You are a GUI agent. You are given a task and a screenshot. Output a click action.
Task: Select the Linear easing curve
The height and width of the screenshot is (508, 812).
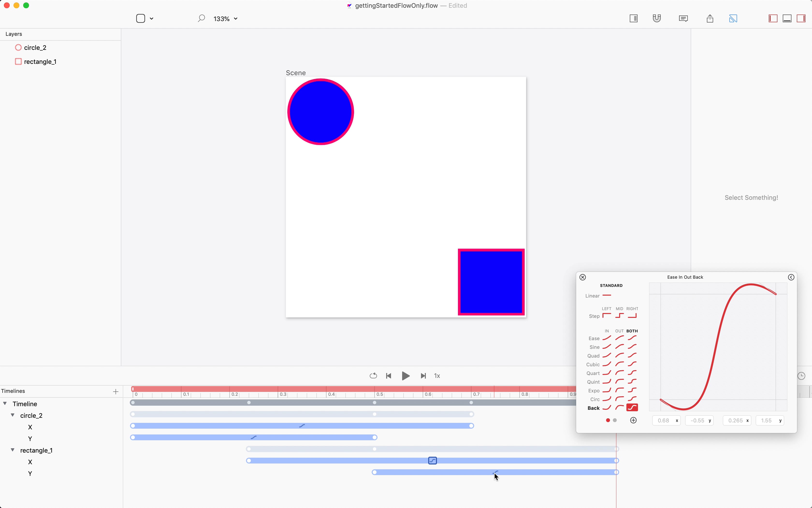click(x=607, y=296)
